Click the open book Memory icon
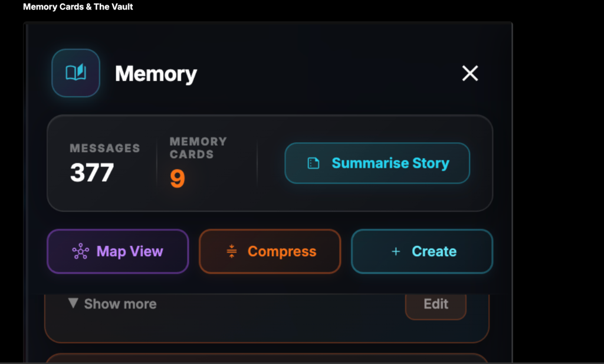This screenshot has height=364, width=604. click(76, 73)
